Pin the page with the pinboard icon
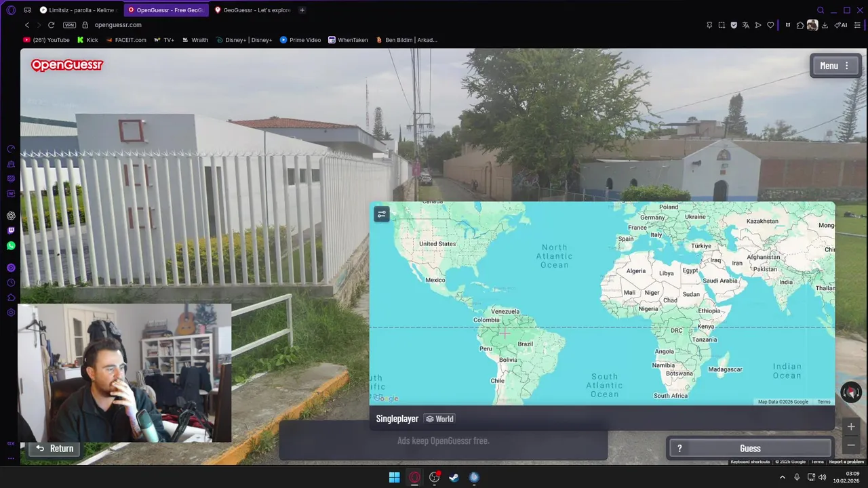The height and width of the screenshot is (488, 868). pos(709,25)
